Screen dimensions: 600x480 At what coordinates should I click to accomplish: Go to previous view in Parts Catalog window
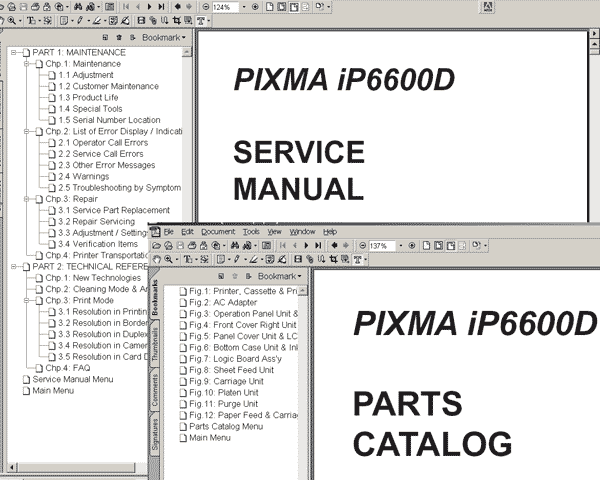[x=334, y=246]
